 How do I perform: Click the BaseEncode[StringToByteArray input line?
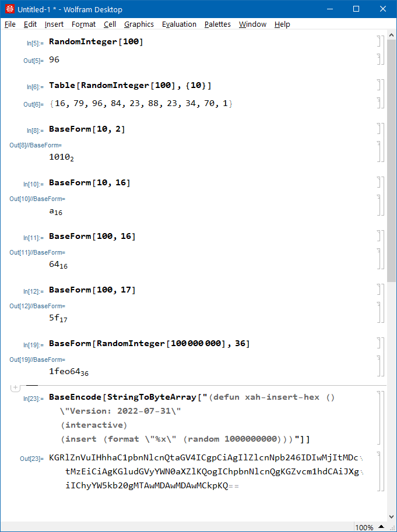click(x=192, y=397)
